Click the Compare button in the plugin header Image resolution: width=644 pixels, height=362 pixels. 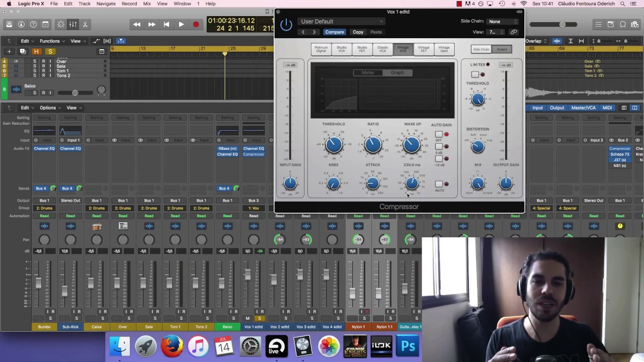coord(334,32)
